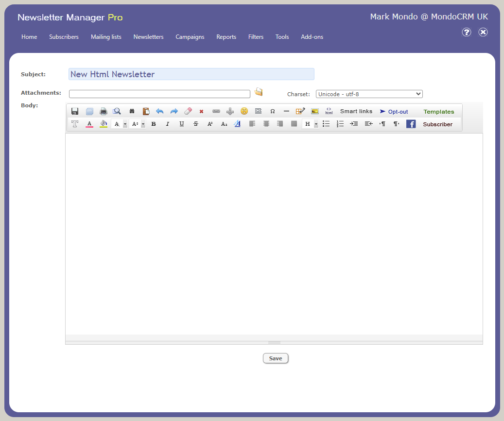The width and height of the screenshot is (504, 421).
Task: Open the Reports menu
Action: click(x=226, y=37)
